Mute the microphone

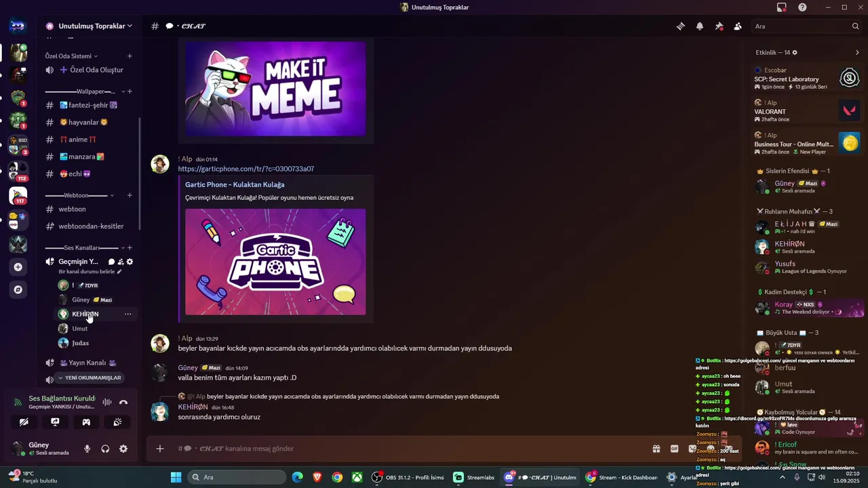(x=87, y=449)
